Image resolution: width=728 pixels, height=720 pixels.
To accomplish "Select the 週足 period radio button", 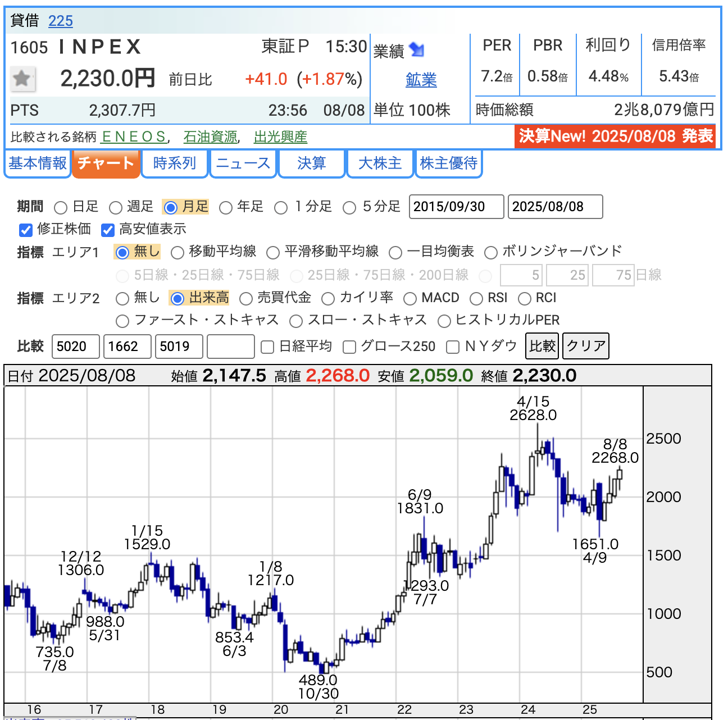I will pos(116,208).
